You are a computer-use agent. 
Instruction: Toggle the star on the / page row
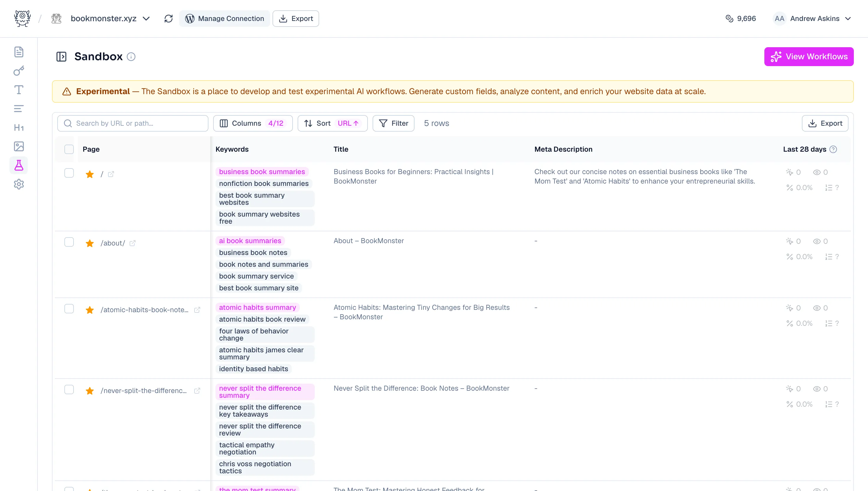pos(90,174)
